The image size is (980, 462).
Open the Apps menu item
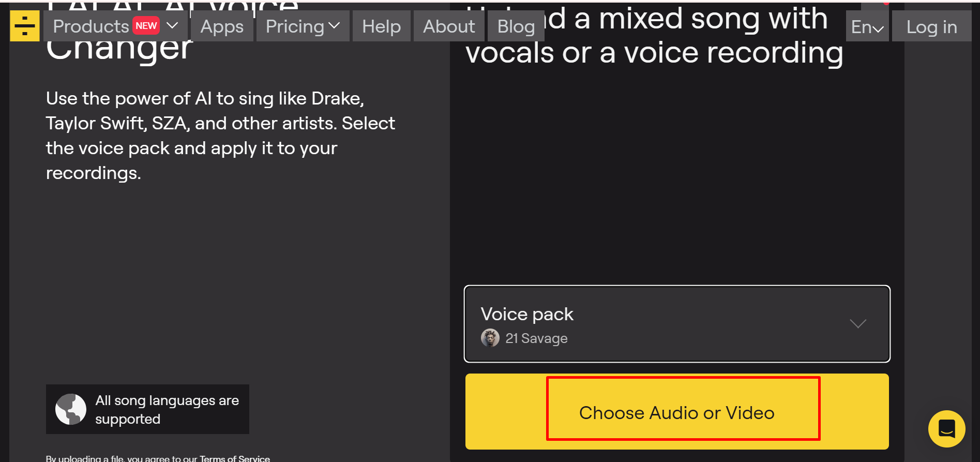coord(222,26)
